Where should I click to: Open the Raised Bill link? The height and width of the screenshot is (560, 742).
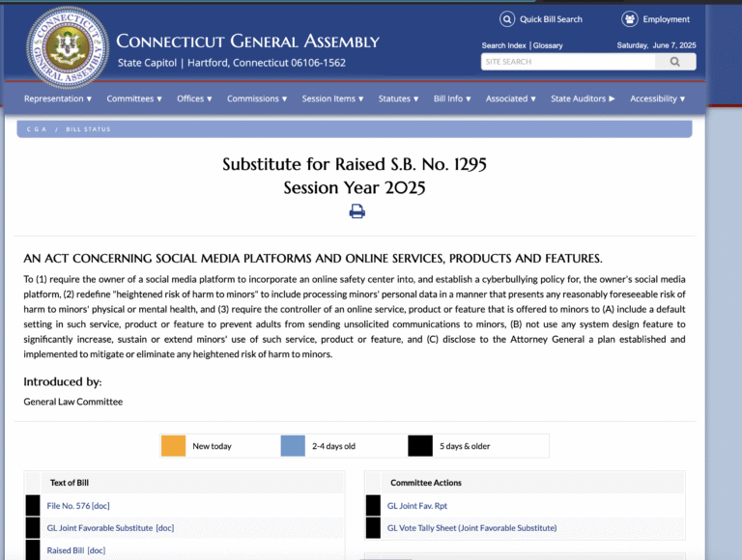coord(66,550)
